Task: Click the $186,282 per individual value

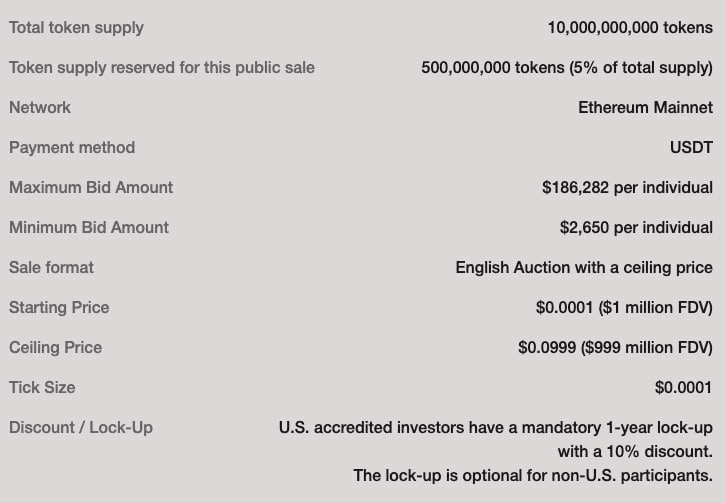Action: [627, 187]
